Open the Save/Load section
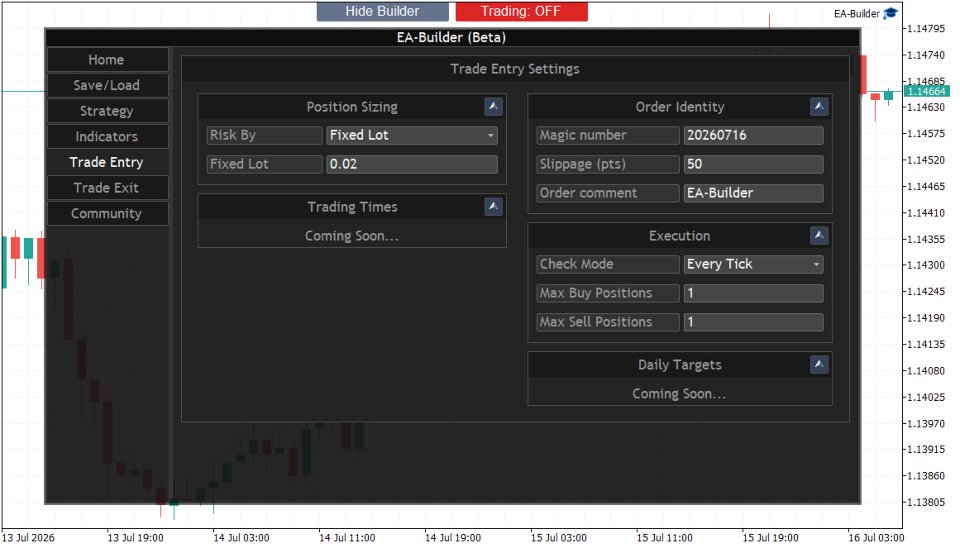The image size is (960, 548). click(x=107, y=85)
